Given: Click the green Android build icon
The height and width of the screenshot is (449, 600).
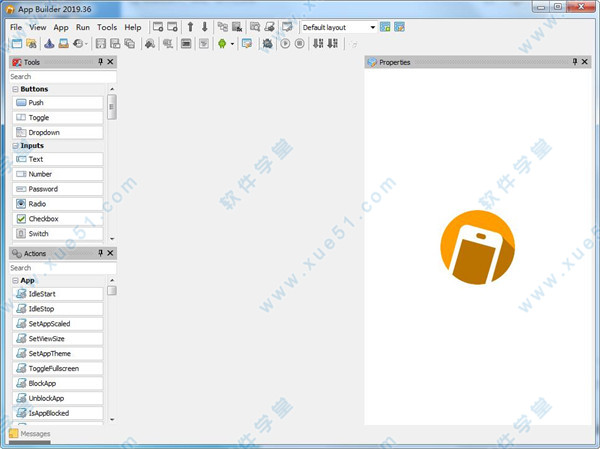Looking at the screenshot, I should 222,44.
